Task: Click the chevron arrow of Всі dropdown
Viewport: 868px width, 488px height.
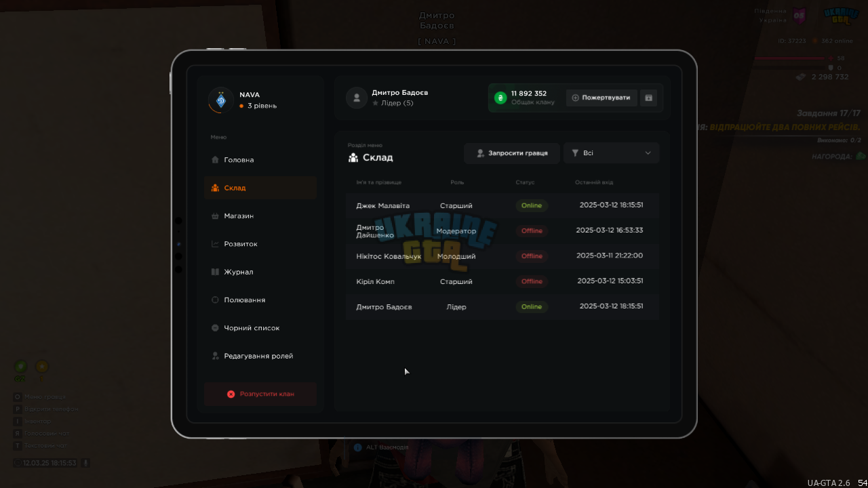Action: 648,153
